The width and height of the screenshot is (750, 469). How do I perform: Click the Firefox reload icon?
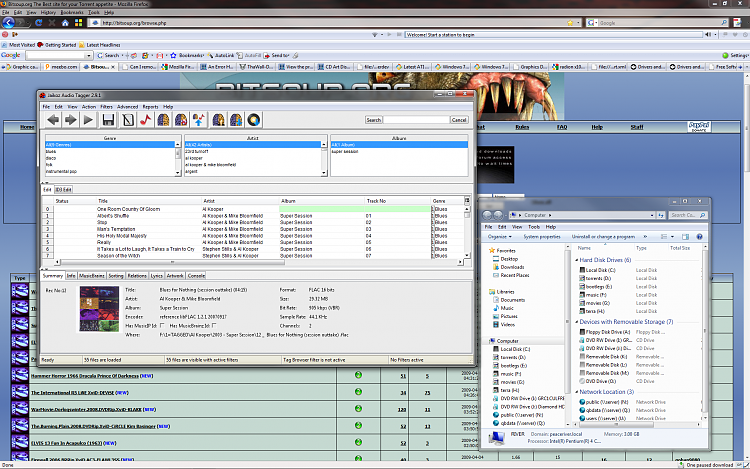tap(38, 22)
